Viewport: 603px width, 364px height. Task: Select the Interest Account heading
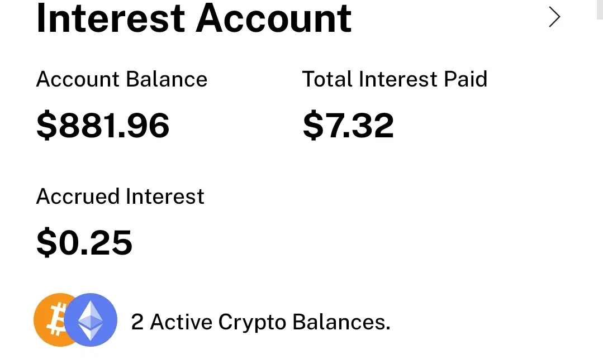point(193,18)
